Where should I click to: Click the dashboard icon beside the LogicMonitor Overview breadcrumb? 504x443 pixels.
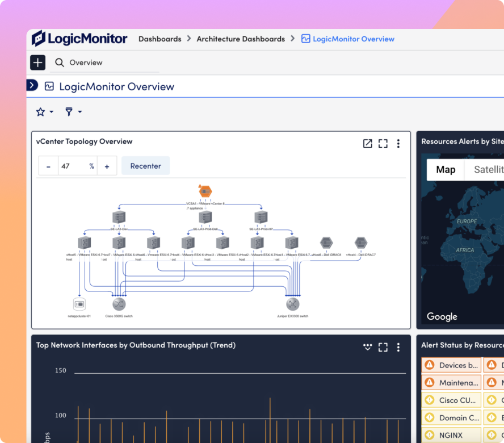point(306,39)
